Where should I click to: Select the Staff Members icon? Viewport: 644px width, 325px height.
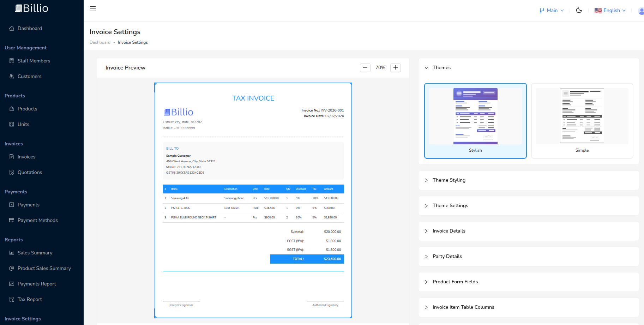12,61
